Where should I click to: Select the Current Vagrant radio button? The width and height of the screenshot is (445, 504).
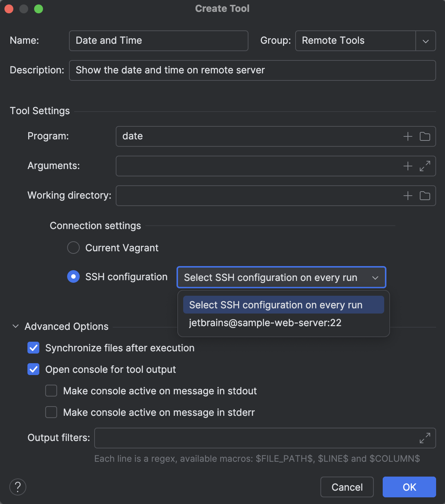pos(73,248)
